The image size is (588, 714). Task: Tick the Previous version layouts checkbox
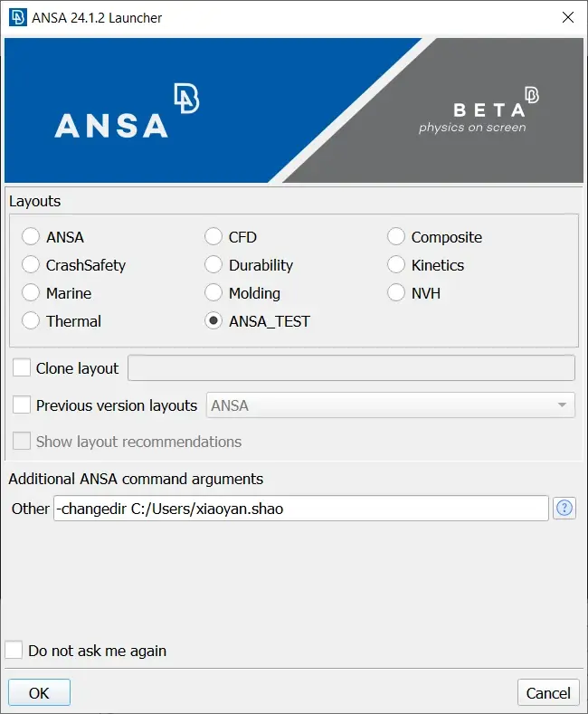tap(22, 405)
